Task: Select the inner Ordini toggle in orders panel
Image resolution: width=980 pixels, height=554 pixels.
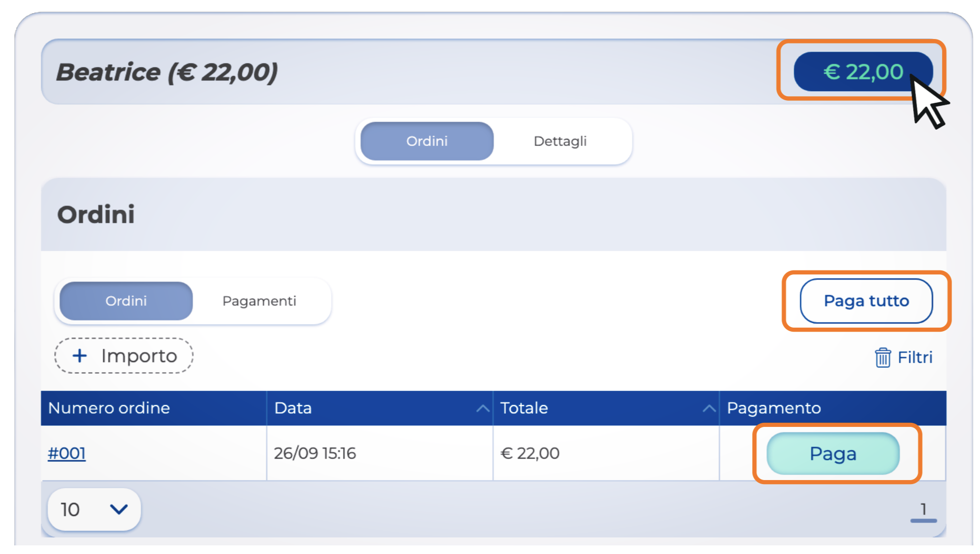Action: pyautogui.click(x=126, y=301)
